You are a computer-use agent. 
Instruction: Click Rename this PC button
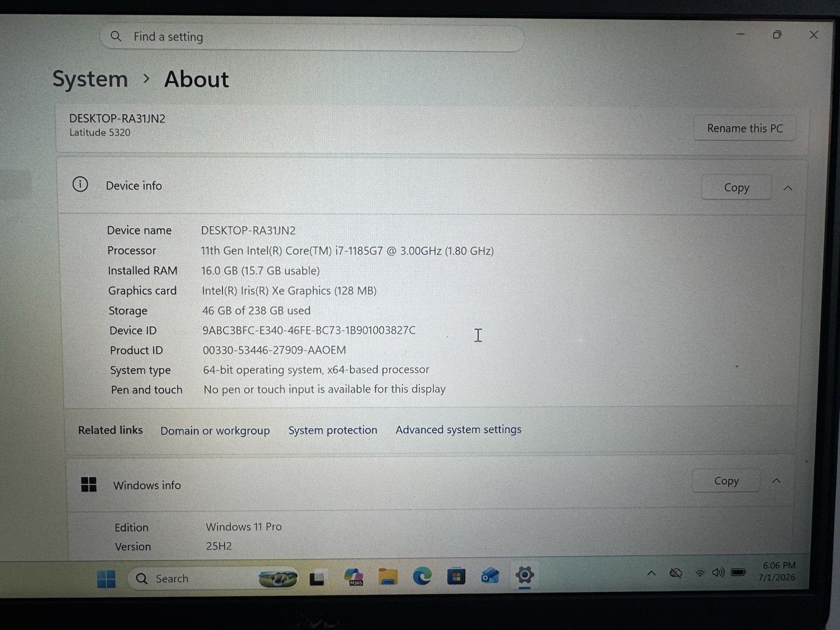[x=744, y=128]
